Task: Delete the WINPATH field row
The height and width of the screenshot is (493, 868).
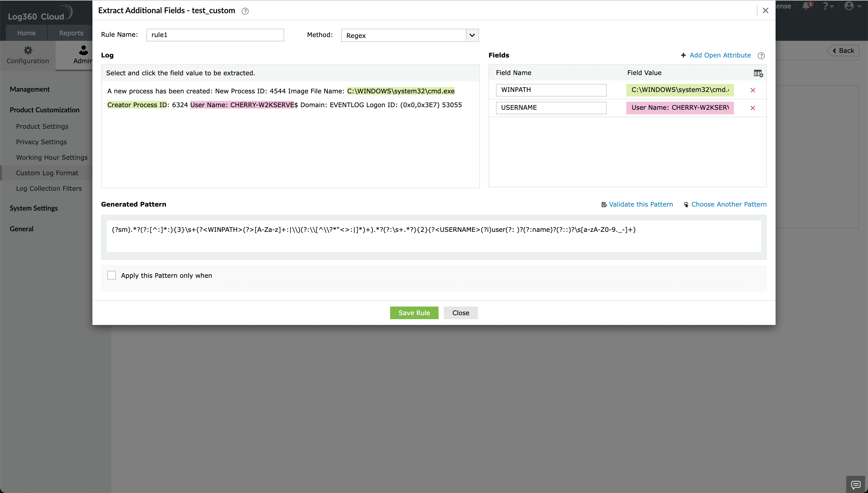Action: pos(753,90)
